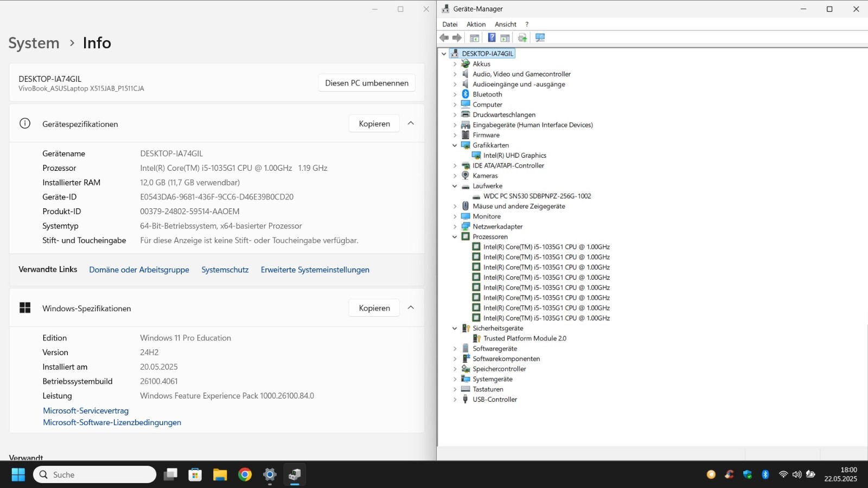Click the Betriebssystembuild value 26100.4061
This screenshot has height=488, width=868.
[159, 382]
